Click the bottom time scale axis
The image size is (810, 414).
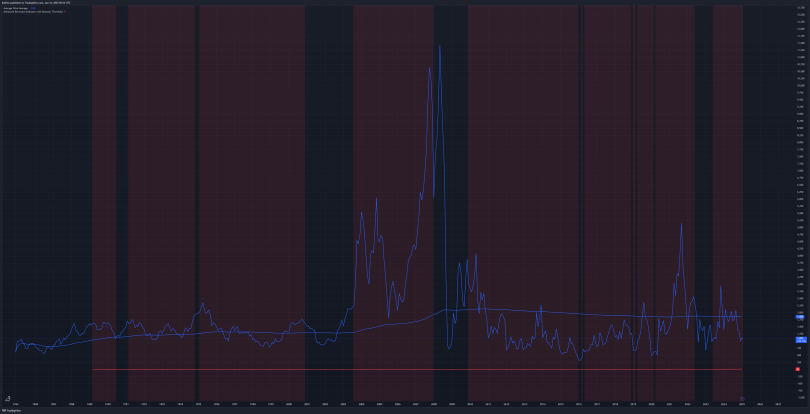tap(400, 402)
